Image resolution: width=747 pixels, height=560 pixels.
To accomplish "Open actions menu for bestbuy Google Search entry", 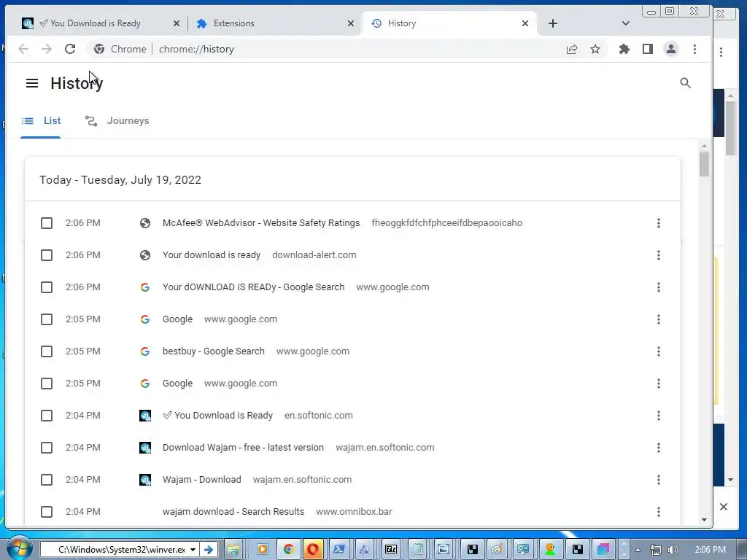I will [x=659, y=351].
